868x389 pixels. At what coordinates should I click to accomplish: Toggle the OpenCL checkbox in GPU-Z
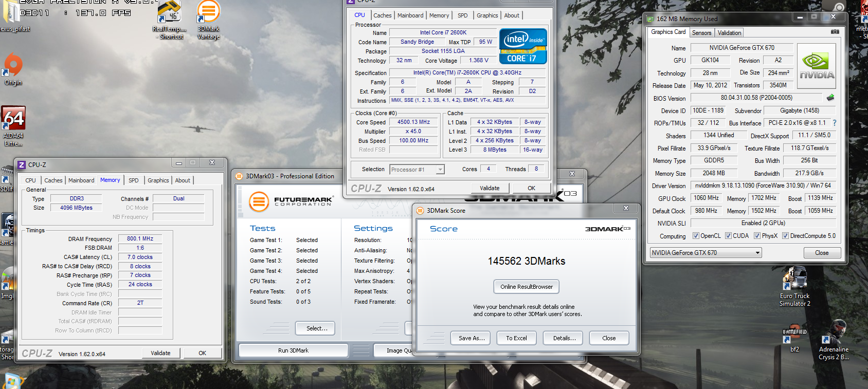click(x=696, y=236)
